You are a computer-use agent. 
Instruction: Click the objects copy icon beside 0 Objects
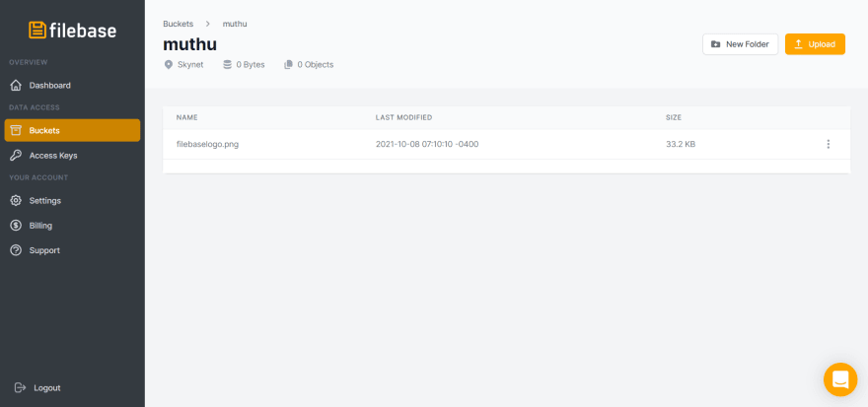pyautogui.click(x=288, y=65)
